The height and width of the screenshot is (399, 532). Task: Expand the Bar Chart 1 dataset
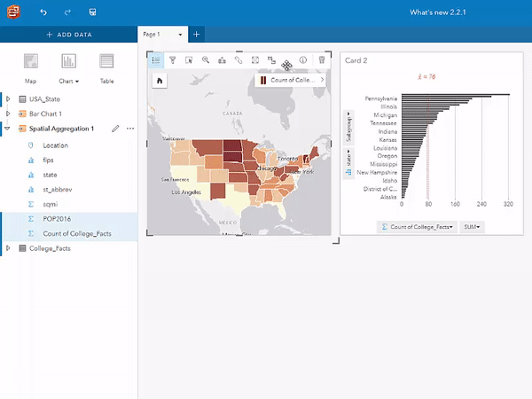pyautogui.click(x=8, y=113)
